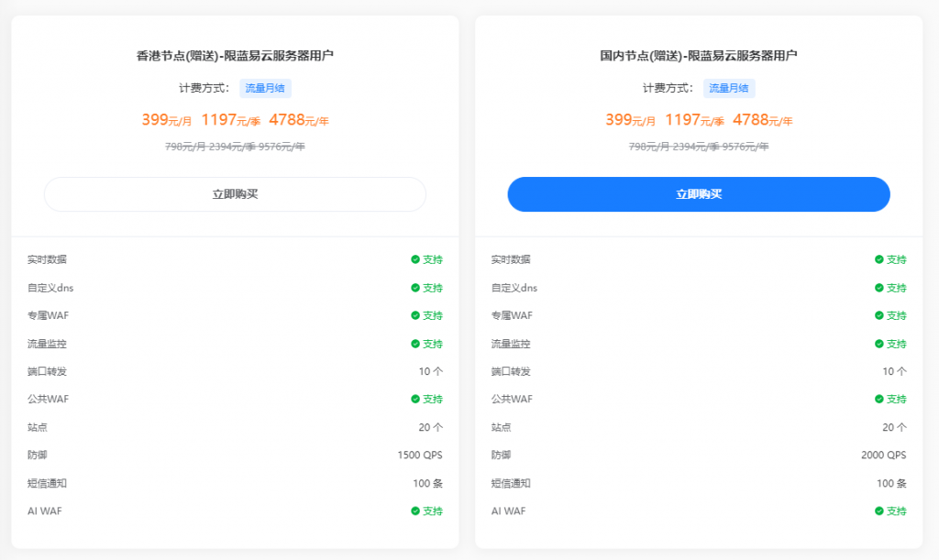The height and width of the screenshot is (560, 939).
Task: Click the 端口转发 label in the 香港节点 card
Action: 48,371
